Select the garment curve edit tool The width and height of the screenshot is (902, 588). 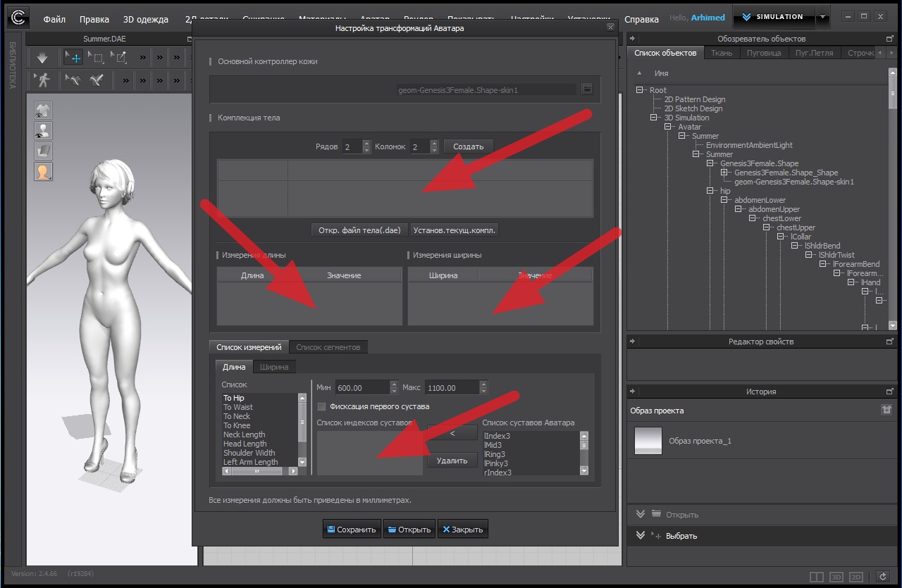[73, 80]
